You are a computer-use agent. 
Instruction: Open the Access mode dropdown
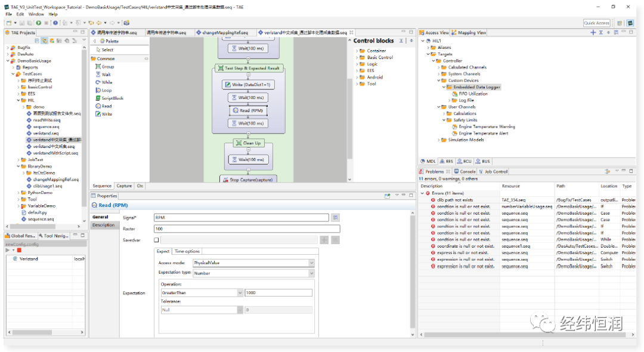tap(311, 263)
